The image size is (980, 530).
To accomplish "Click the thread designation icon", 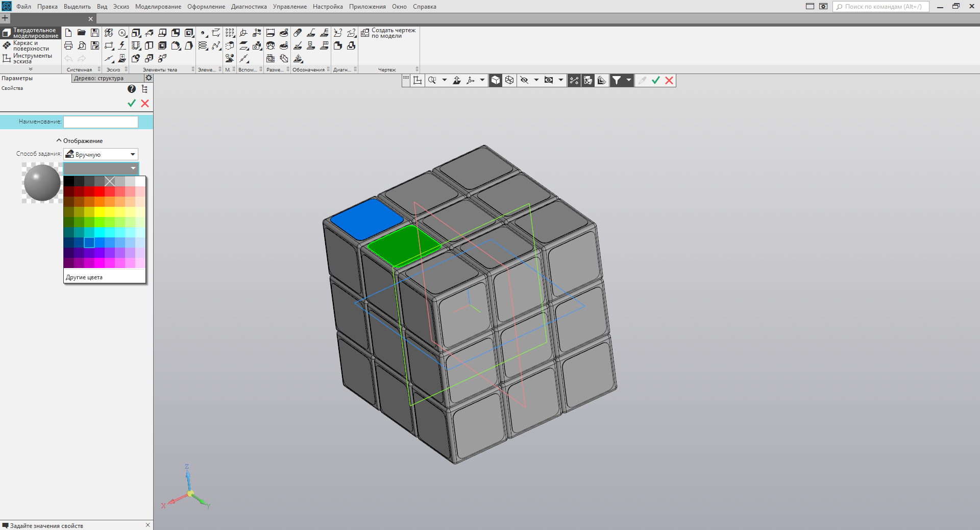I will [298, 33].
